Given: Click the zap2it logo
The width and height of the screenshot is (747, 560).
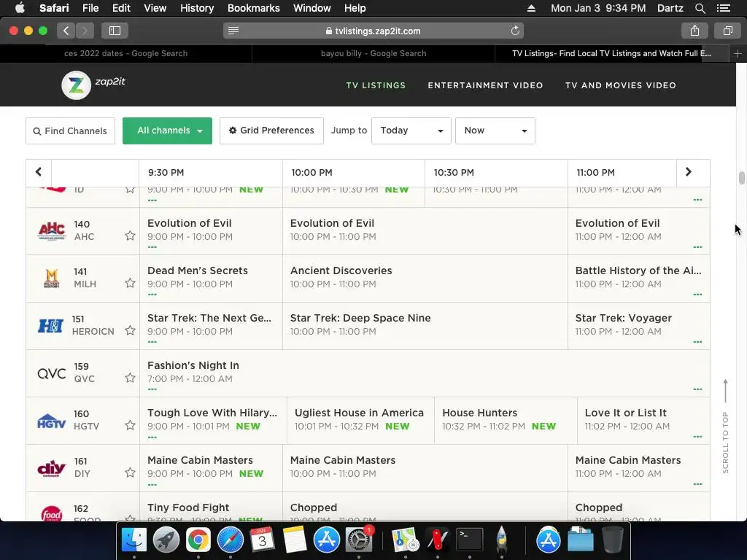Looking at the screenshot, I should click(x=93, y=85).
